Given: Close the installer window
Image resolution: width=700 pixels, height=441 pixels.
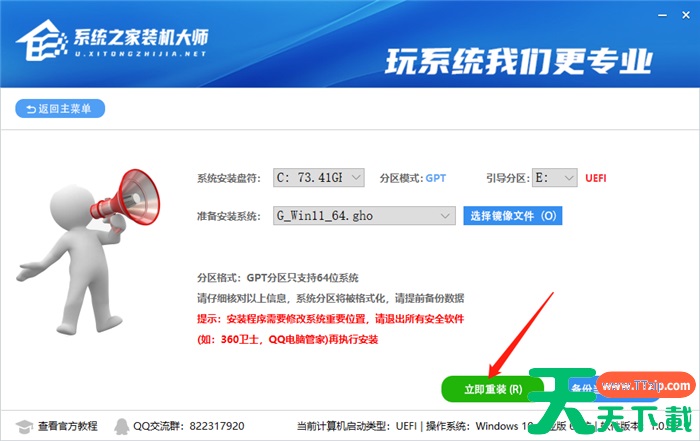Looking at the screenshot, I should 686,16.
